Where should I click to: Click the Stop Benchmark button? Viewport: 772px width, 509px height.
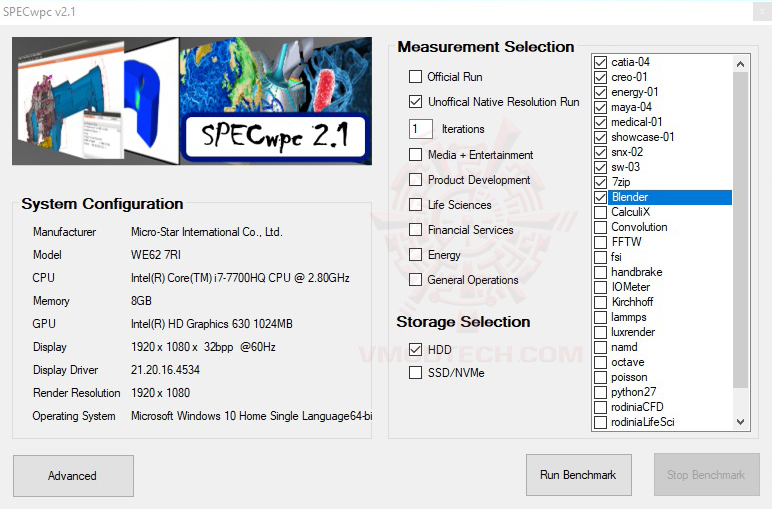coord(707,475)
